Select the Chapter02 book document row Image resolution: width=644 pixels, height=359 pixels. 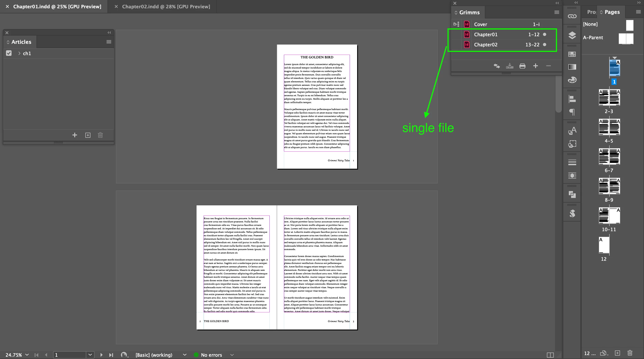point(486,45)
